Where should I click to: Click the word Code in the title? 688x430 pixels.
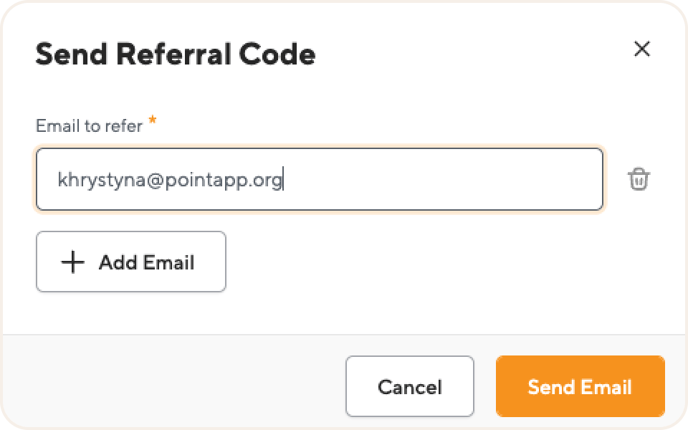277,54
